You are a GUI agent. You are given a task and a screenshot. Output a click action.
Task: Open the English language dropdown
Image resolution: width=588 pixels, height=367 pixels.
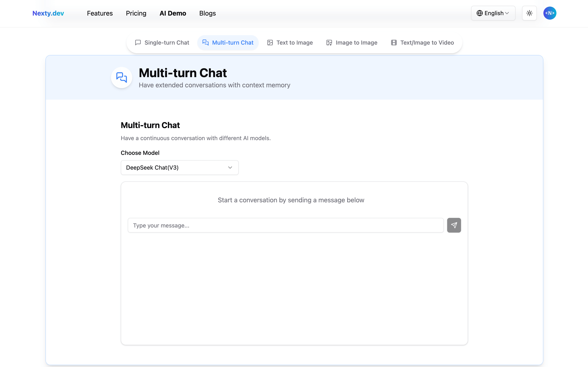pyautogui.click(x=493, y=13)
